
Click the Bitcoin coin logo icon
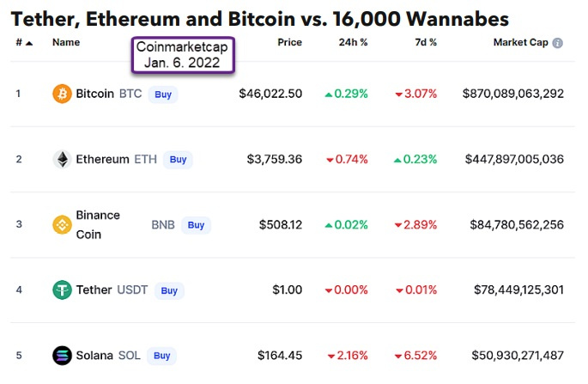(x=62, y=94)
